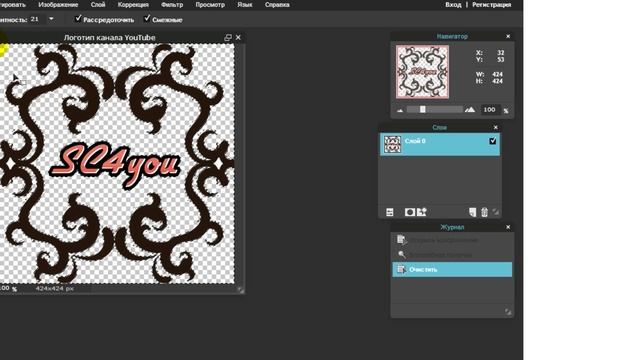
Task: Click the Регистрация sign-up link
Action: pyautogui.click(x=491, y=5)
